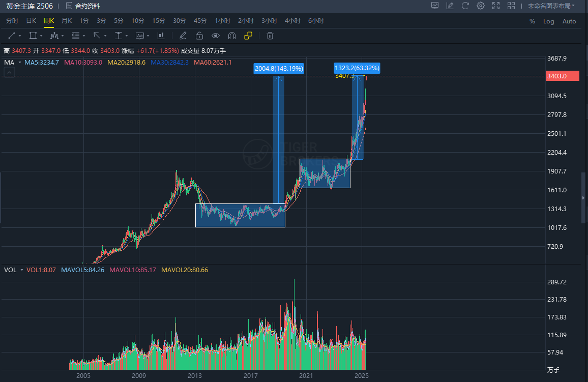
Task: Click the drawing edit icon in header
Action: pos(450,6)
